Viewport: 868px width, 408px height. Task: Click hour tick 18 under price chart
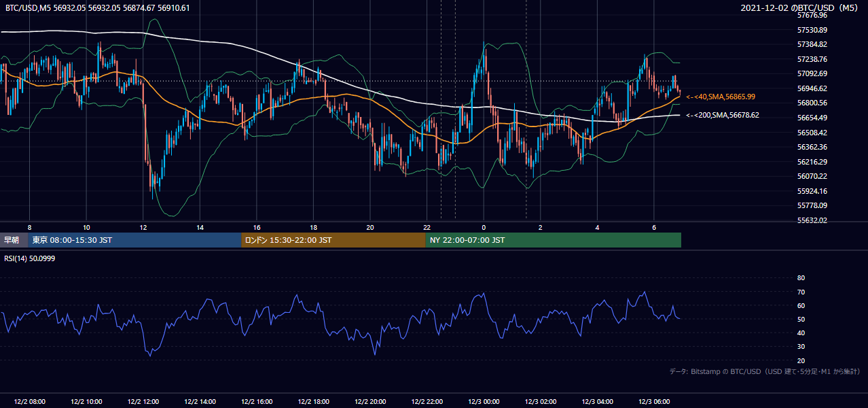pyautogui.click(x=313, y=227)
